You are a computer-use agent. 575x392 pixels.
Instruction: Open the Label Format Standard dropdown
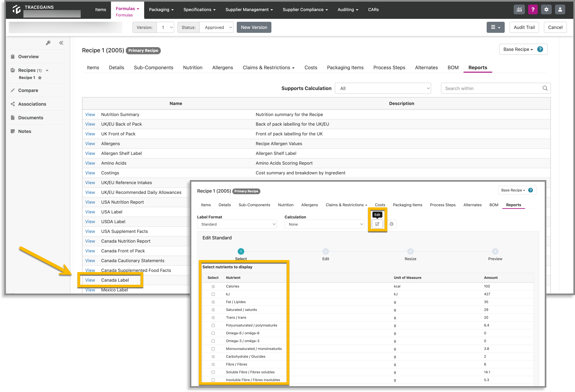click(237, 224)
